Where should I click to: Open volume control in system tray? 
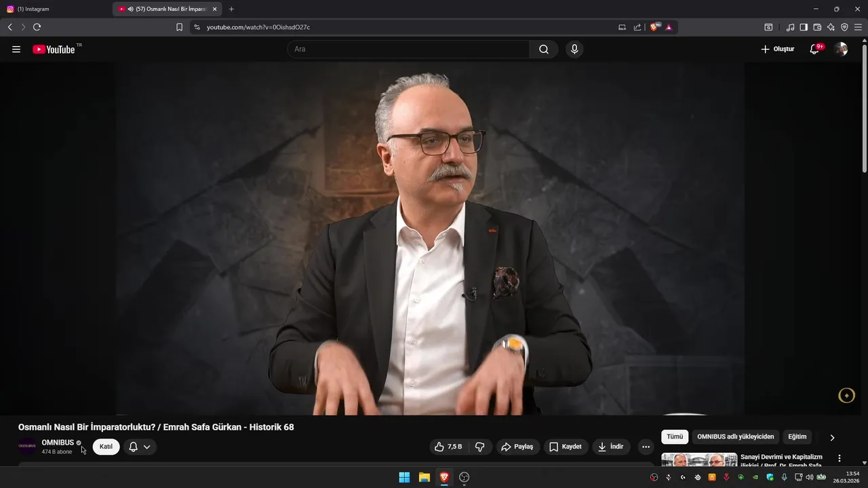point(809,477)
